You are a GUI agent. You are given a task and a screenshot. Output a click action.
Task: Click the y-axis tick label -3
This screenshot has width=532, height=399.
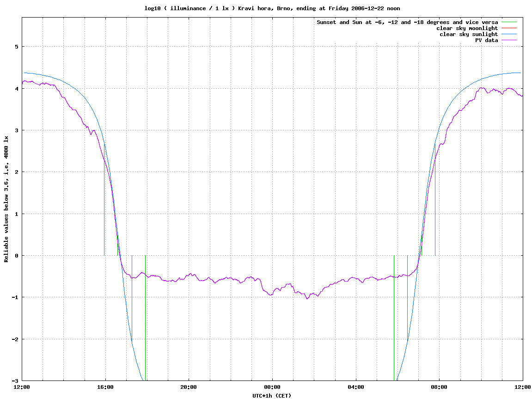(15, 381)
